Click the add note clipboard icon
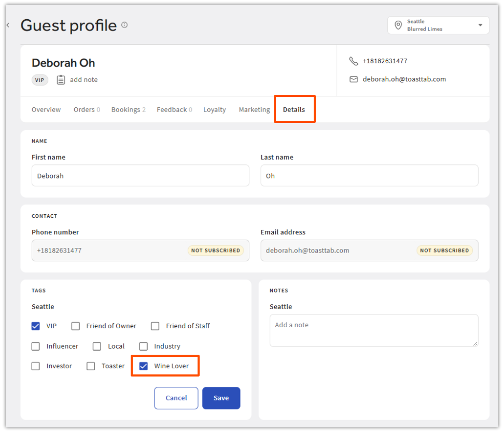Viewport: 504px width, 432px height. [61, 80]
